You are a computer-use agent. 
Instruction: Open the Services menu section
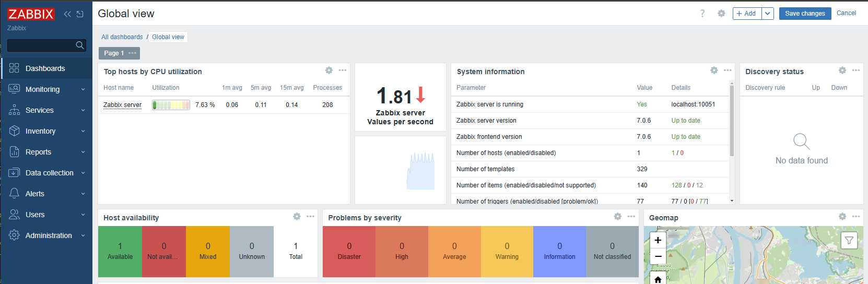pyautogui.click(x=46, y=110)
